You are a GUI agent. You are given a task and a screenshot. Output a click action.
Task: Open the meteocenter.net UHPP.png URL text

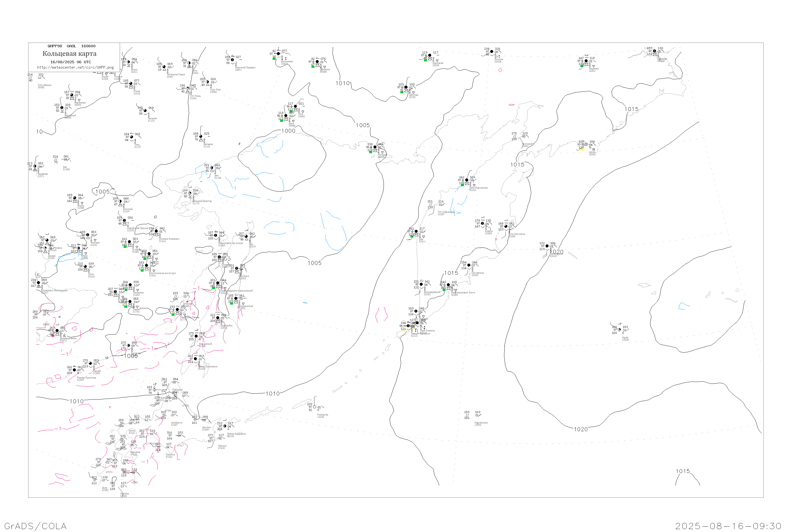(x=75, y=68)
